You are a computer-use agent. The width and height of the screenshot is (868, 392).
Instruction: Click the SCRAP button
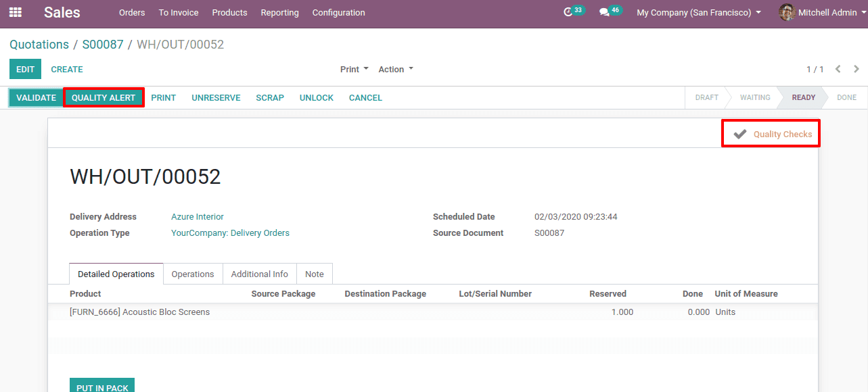[x=270, y=98]
